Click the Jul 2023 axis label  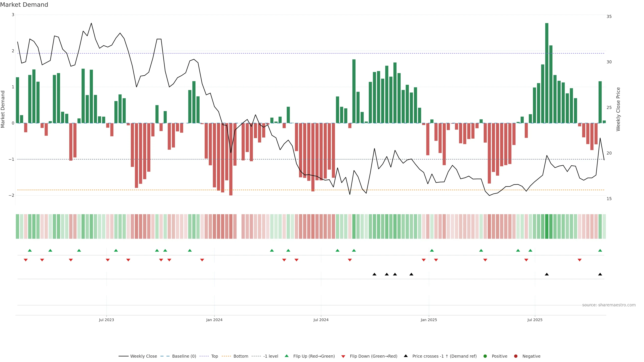point(106,320)
